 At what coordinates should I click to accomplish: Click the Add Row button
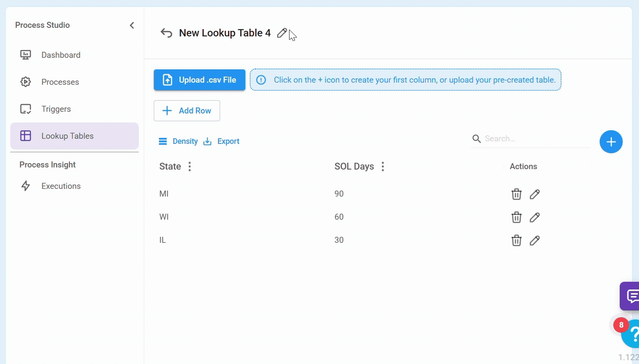[187, 111]
